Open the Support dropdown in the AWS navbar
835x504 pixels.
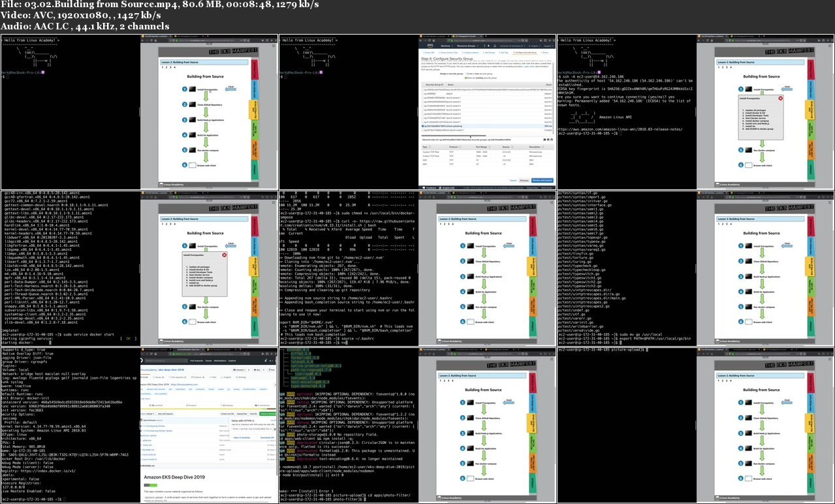[x=548, y=46]
